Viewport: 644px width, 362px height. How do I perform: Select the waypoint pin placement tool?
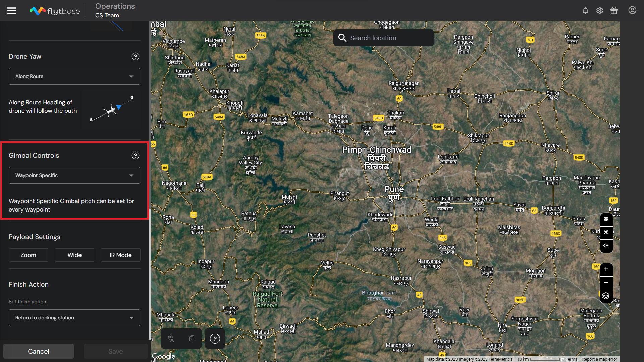[x=171, y=339]
